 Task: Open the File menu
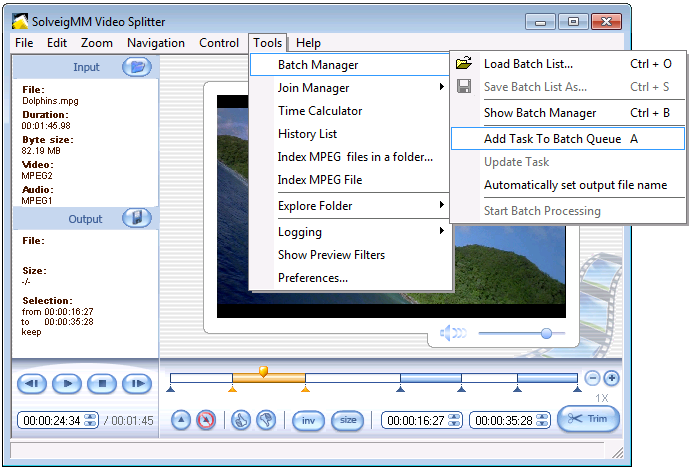tap(24, 43)
